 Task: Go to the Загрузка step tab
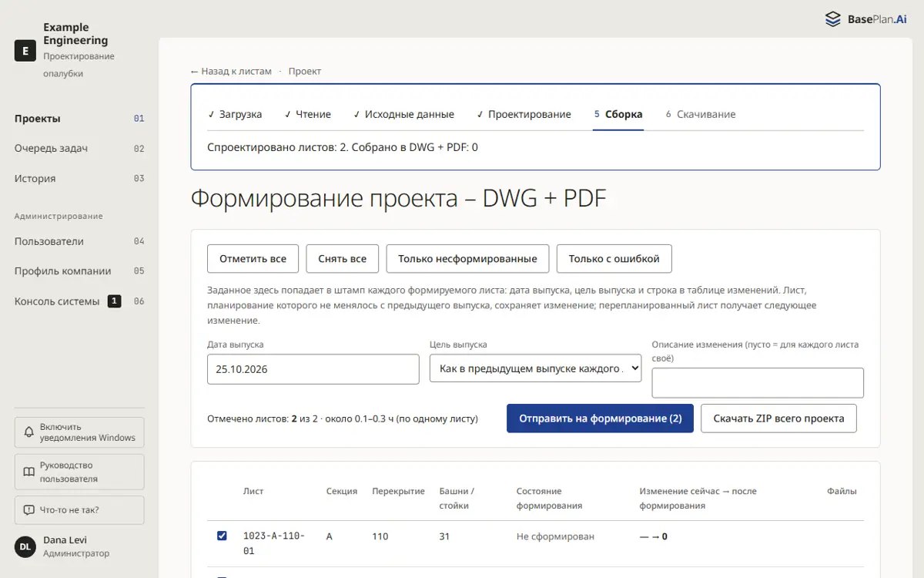tap(235, 114)
